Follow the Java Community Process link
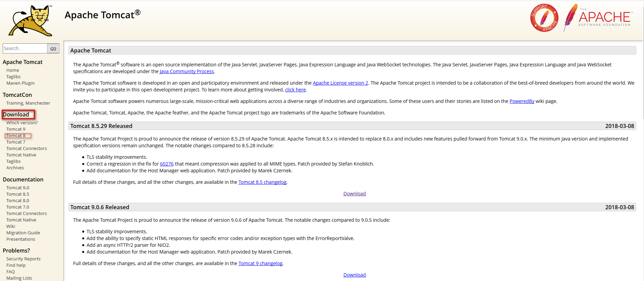This screenshot has width=644, height=281. (x=187, y=71)
